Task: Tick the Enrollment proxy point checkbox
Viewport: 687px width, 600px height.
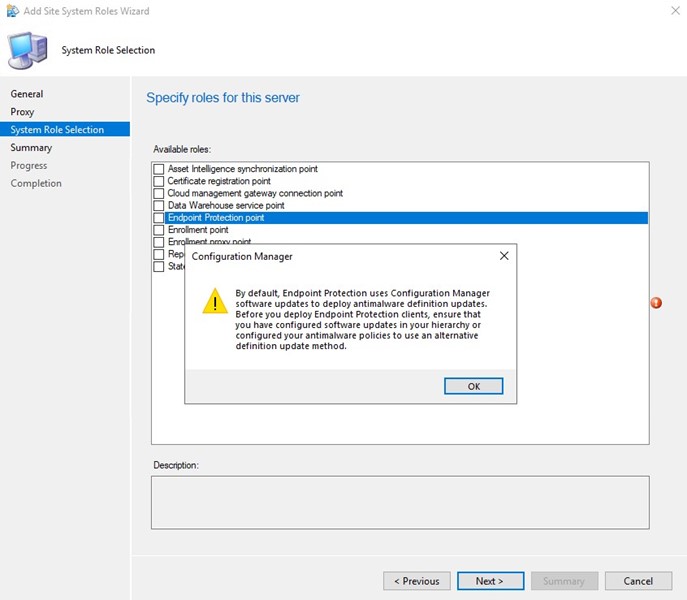Action: pyautogui.click(x=159, y=242)
